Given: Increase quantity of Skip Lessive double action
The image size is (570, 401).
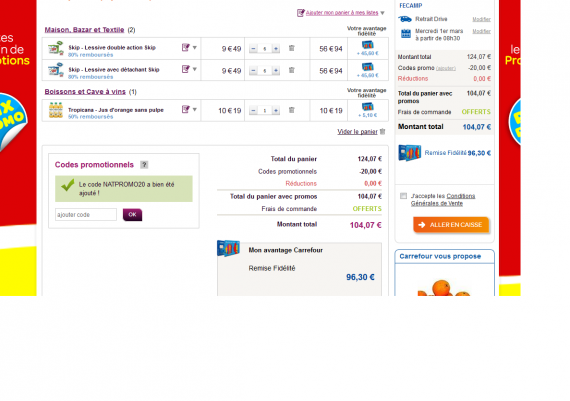Looking at the screenshot, I should (x=276, y=48).
